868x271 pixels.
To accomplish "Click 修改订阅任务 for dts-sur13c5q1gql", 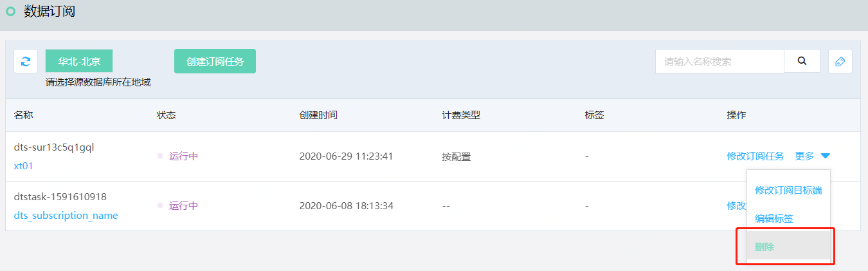I will (x=755, y=156).
